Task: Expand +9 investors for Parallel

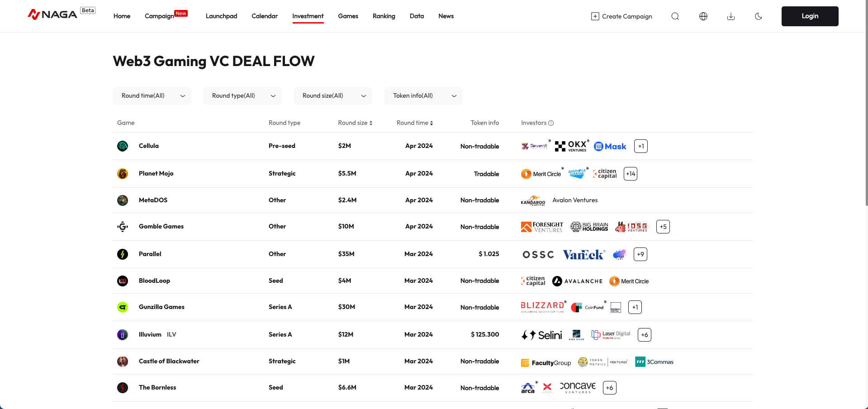Action: (x=640, y=254)
